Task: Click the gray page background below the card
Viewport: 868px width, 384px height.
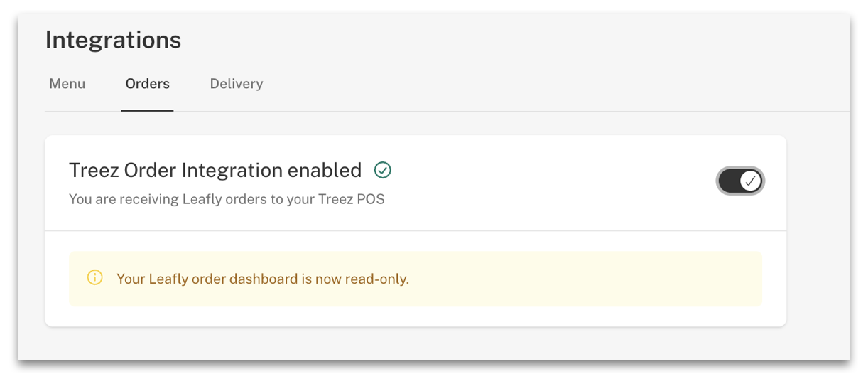Action: coord(426,343)
